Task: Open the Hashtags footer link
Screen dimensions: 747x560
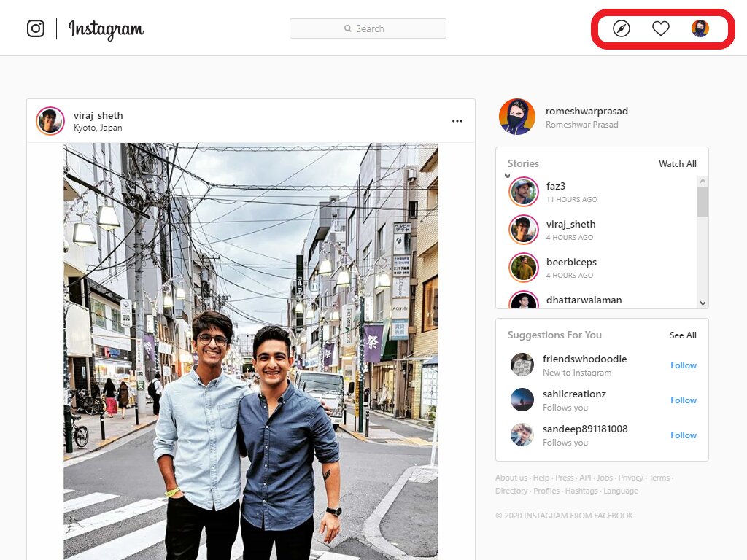Action: point(581,491)
